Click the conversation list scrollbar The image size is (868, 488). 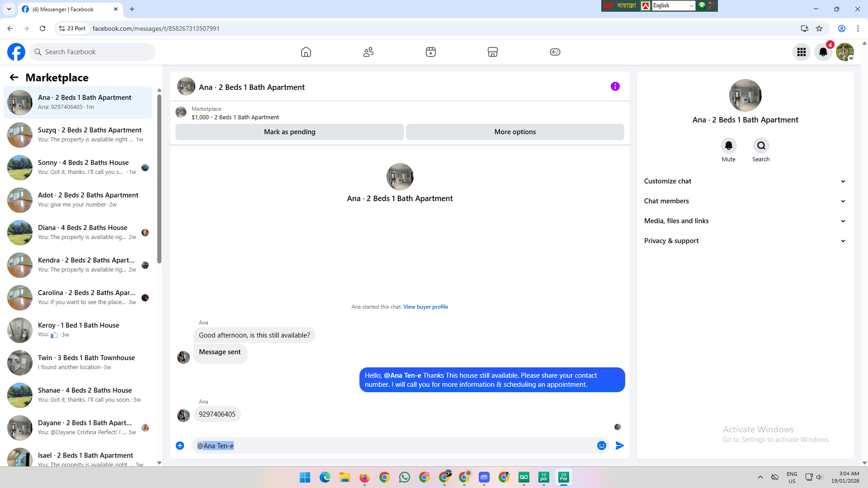tap(159, 178)
